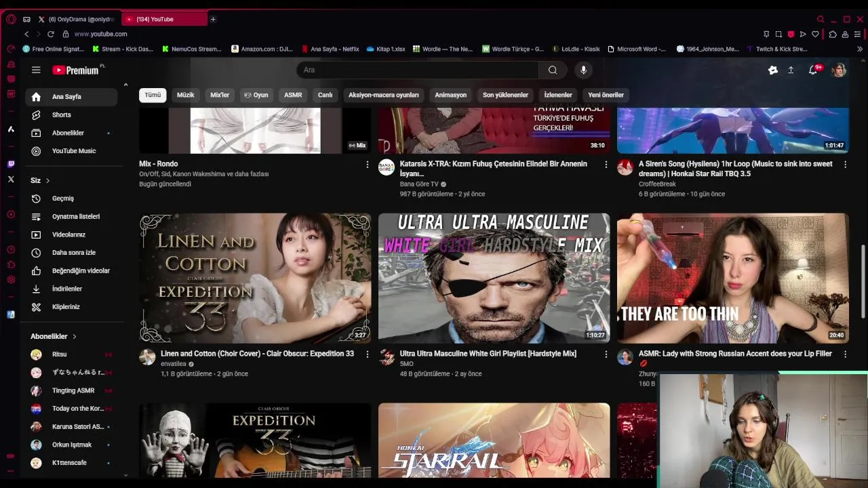The width and height of the screenshot is (868, 488).
Task: Switch to the OnlyDrama X tab
Action: (77, 19)
